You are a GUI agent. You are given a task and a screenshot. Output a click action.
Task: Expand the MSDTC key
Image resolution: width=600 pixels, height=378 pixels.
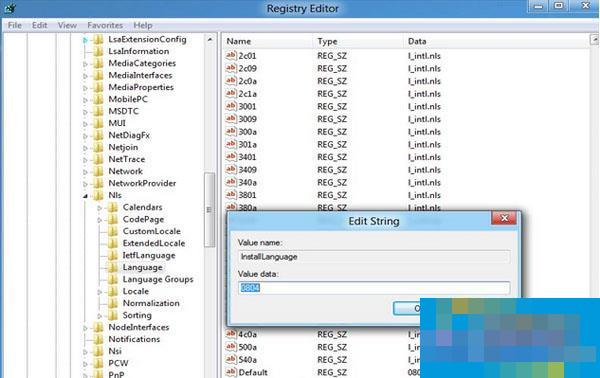pyautogui.click(x=85, y=112)
